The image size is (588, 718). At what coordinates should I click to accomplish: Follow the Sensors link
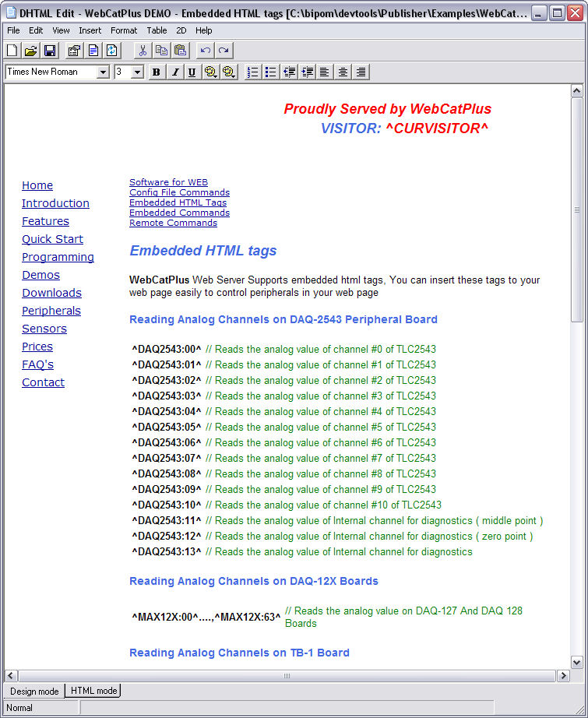pos(44,329)
